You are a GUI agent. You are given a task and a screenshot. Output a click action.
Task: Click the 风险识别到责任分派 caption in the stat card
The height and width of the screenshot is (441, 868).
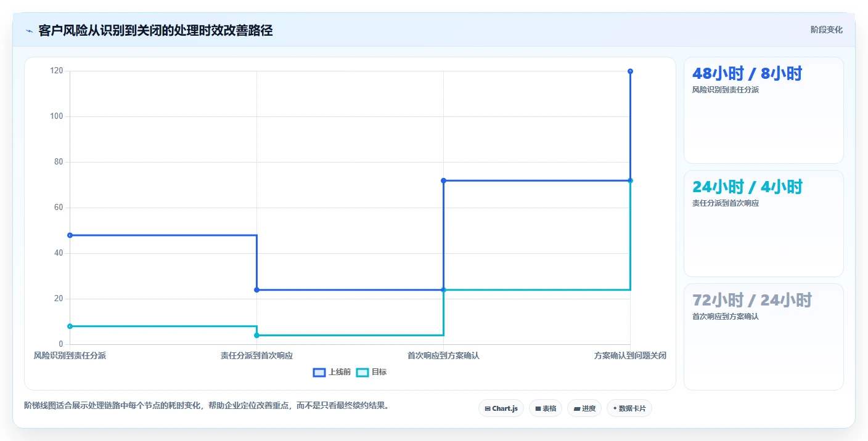click(x=726, y=90)
